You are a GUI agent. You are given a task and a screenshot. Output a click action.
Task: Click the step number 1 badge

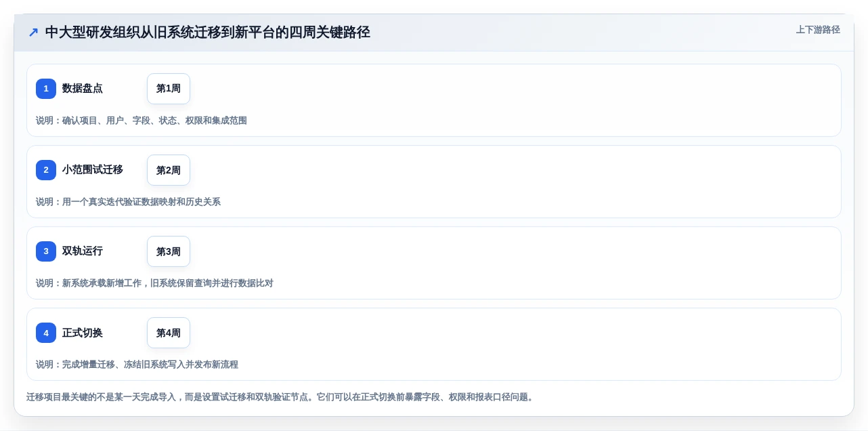46,89
